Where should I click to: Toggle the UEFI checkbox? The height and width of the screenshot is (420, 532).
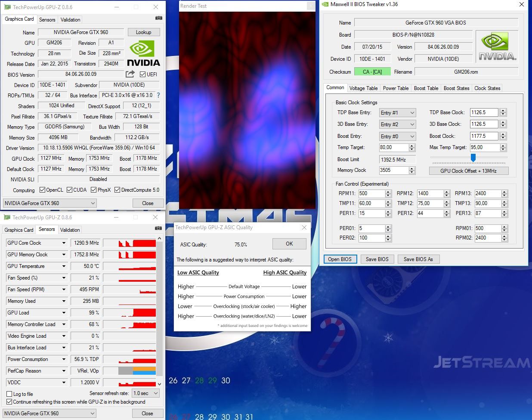click(142, 74)
